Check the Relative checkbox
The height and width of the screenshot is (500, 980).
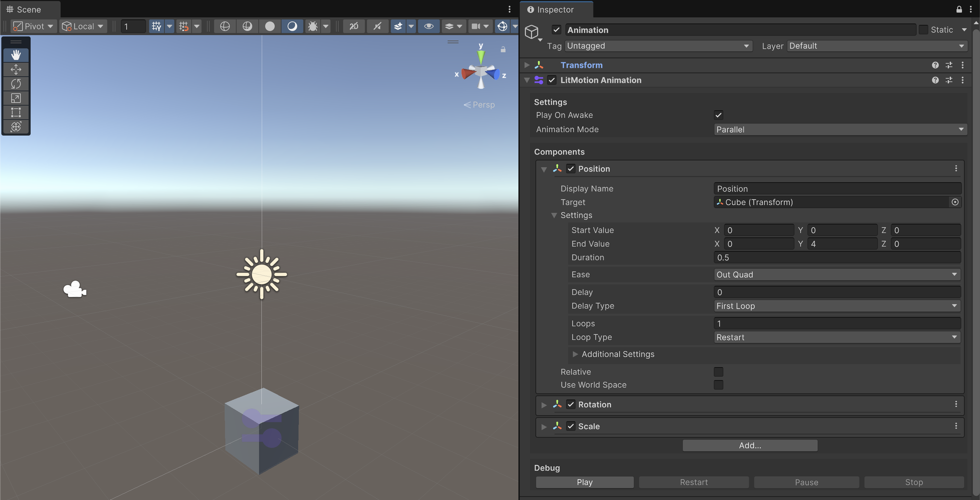pyautogui.click(x=718, y=372)
